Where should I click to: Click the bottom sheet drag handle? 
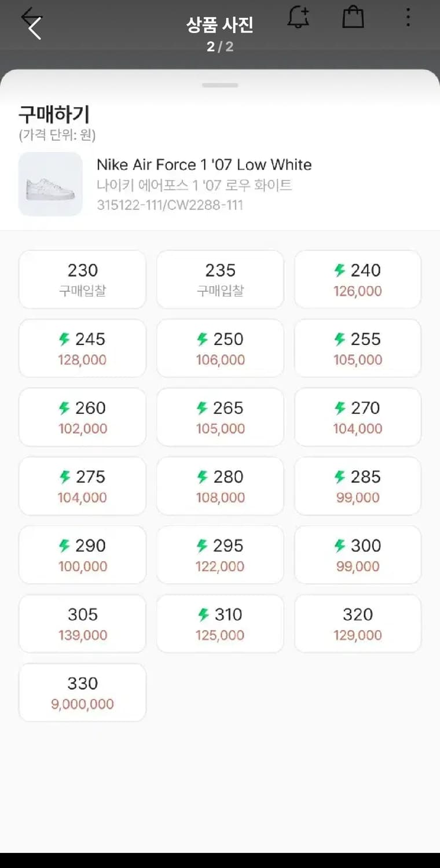[x=220, y=85]
